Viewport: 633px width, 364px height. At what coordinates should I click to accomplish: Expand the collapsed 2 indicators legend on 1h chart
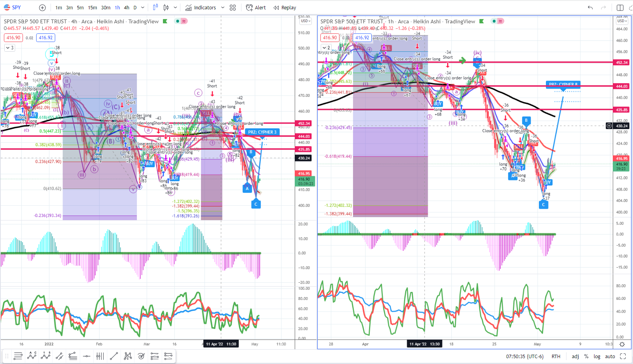coord(326,48)
